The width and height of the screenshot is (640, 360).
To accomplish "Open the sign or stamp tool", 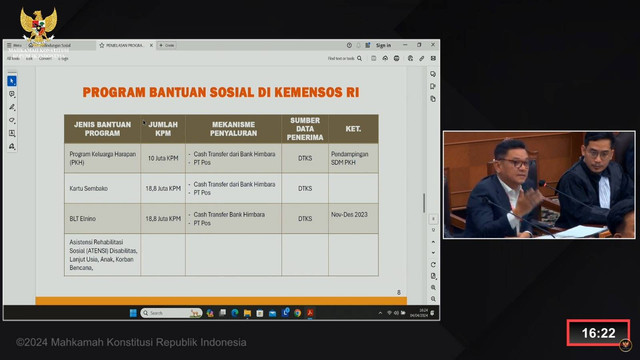I will (12, 146).
